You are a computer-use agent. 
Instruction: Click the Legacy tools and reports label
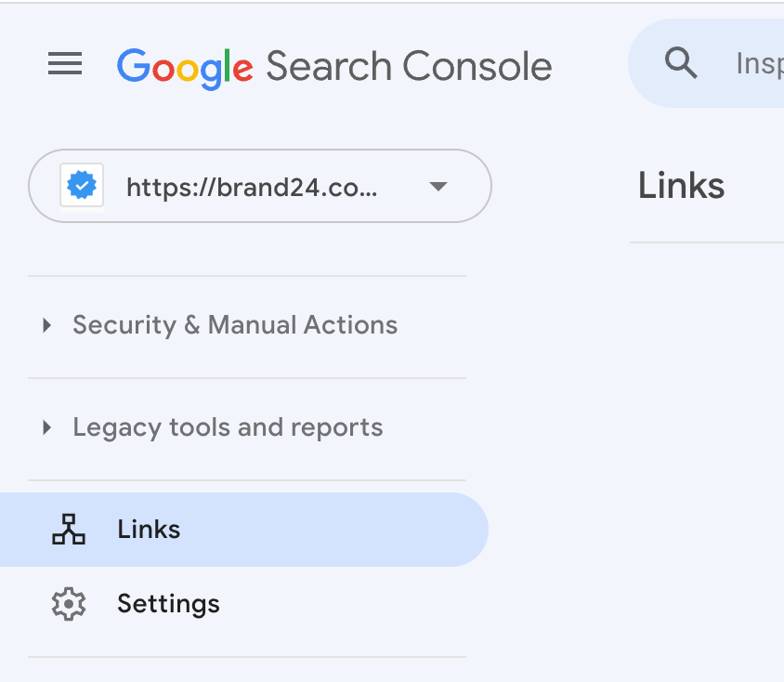click(228, 427)
